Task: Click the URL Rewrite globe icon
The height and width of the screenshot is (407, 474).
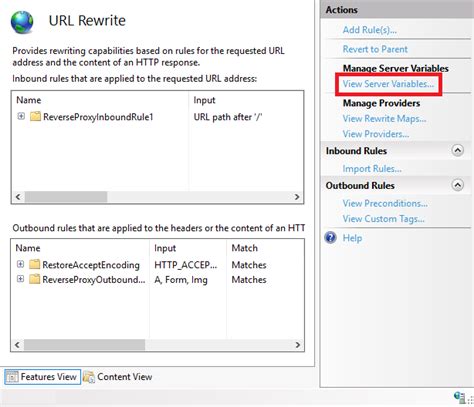Action: (22, 22)
